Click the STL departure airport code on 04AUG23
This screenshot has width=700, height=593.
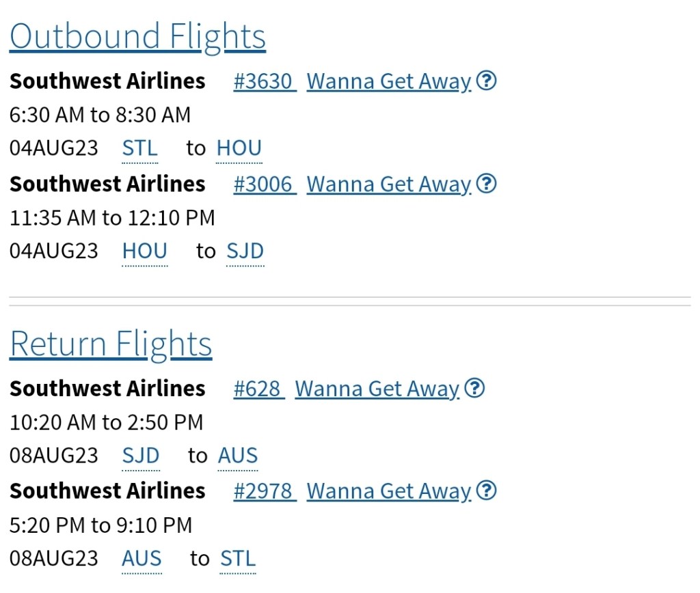(x=140, y=148)
